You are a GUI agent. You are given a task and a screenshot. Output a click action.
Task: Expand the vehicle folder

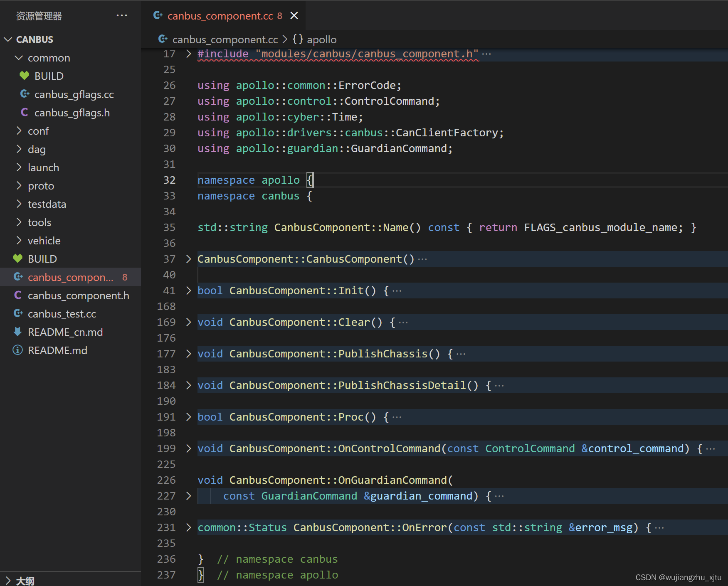(19, 241)
